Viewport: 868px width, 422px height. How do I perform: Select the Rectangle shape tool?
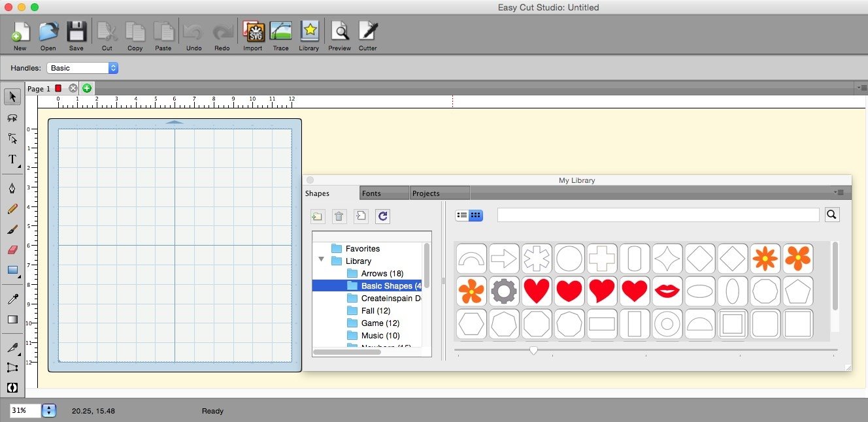(x=12, y=270)
